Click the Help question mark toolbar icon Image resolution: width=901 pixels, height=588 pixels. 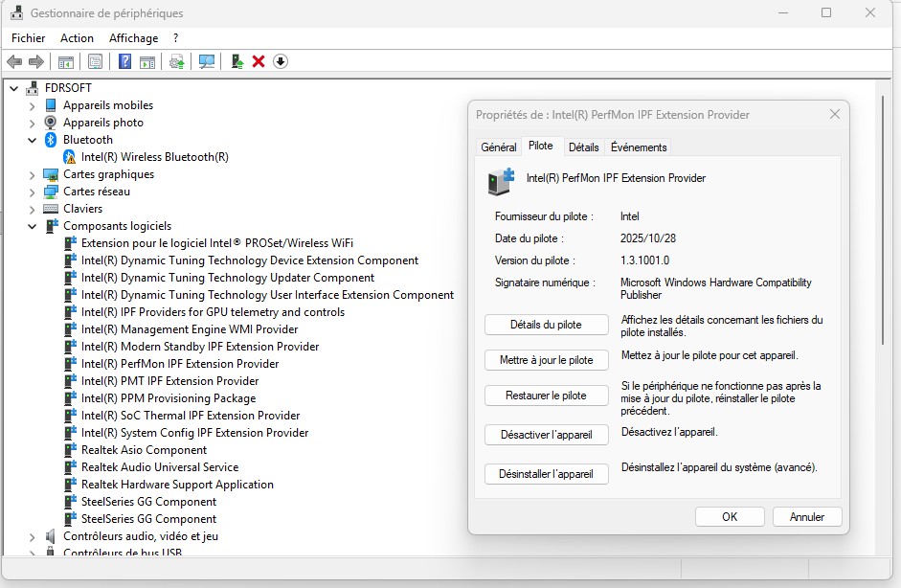point(124,61)
